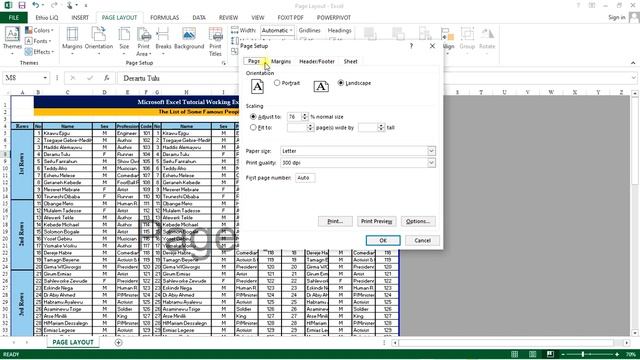Click the Adjust to percentage spinner
This screenshot has height=360, width=640.
(x=304, y=117)
